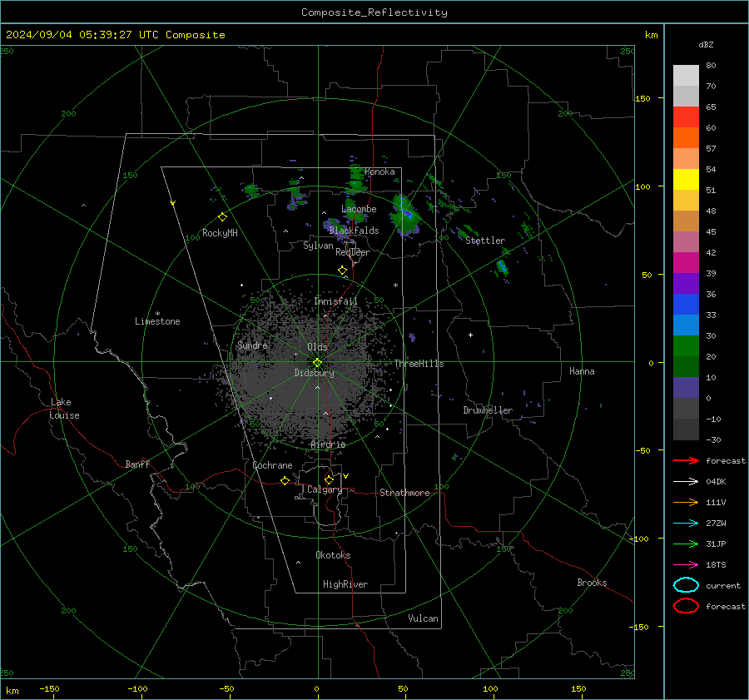Click the cyan 27ZW arrow in legend
The image size is (749, 700).
click(686, 524)
